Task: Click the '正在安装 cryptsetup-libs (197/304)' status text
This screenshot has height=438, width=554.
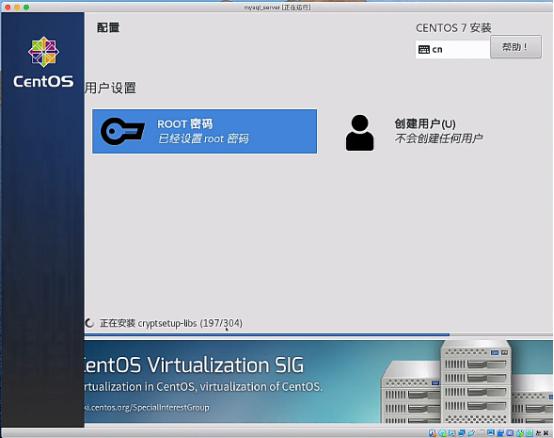Action: point(171,323)
